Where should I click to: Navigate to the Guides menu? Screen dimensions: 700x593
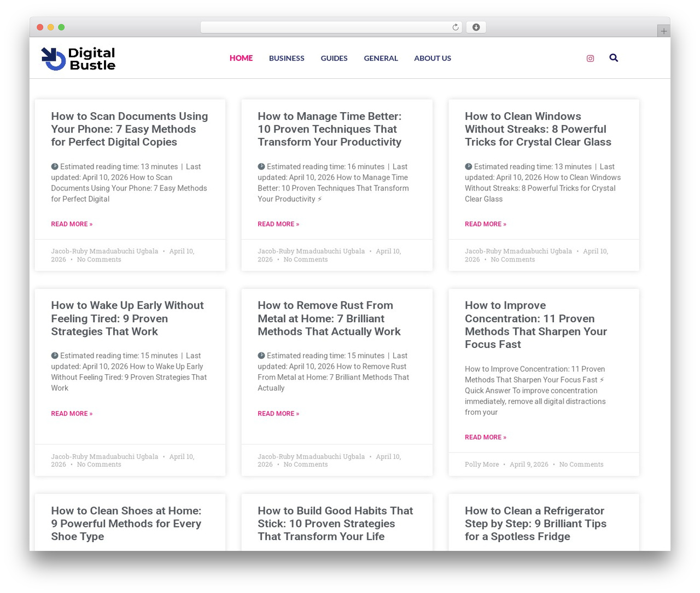coord(334,58)
